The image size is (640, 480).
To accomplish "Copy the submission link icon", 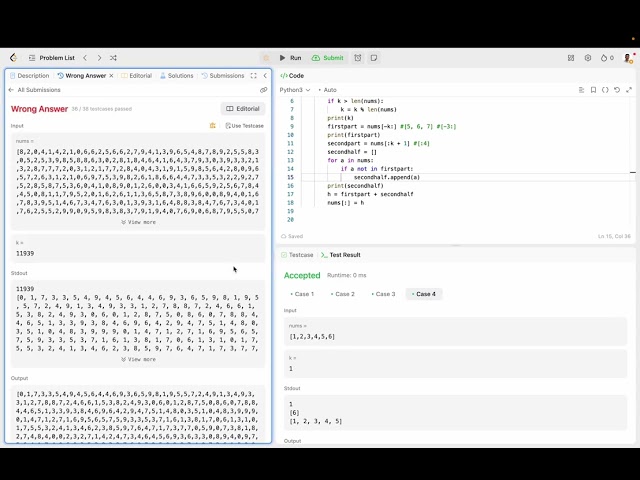I will coord(263,90).
